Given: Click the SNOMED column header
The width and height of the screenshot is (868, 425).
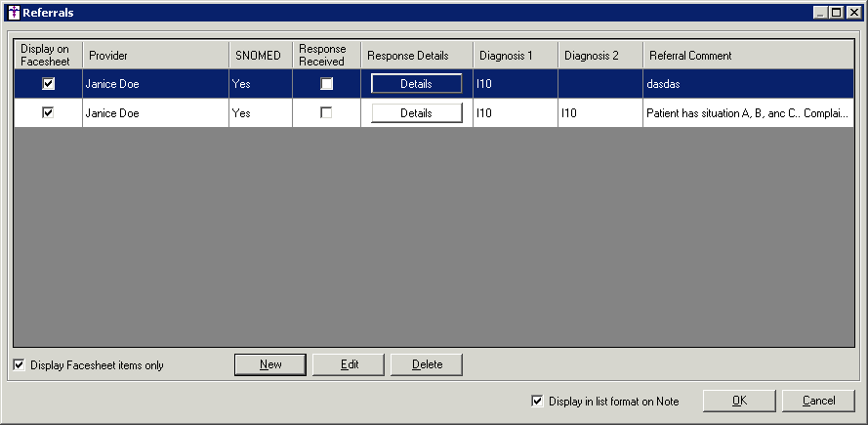Looking at the screenshot, I should coord(260,56).
